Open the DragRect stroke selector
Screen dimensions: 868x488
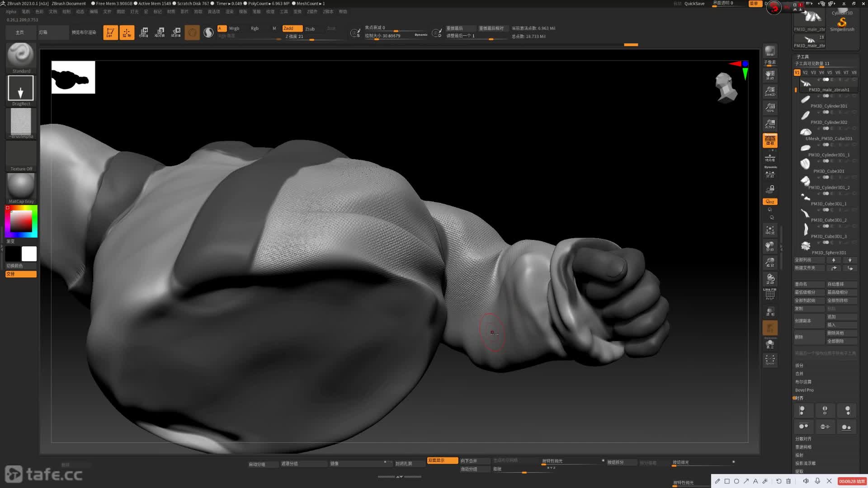click(21, 90)
